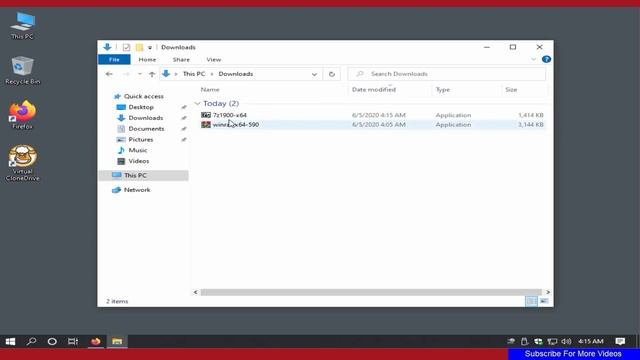Select the winrar-x64-590 file
This screenshot has height=360, width=640.
tap(236, 124)
